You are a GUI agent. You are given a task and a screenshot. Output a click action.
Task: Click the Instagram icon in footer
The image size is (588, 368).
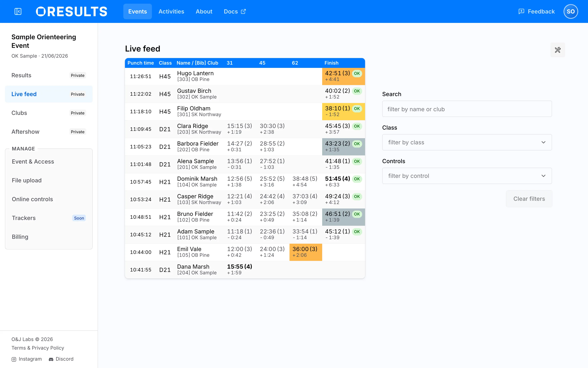[14, 359]
